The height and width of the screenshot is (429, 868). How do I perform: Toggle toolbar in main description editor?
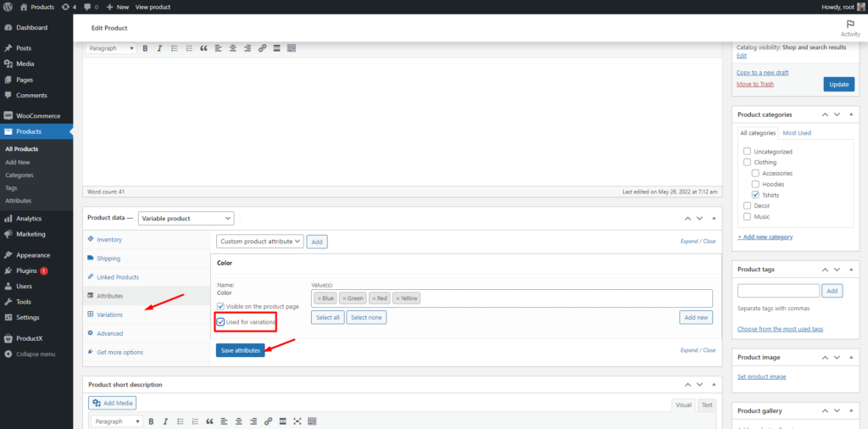292,48
